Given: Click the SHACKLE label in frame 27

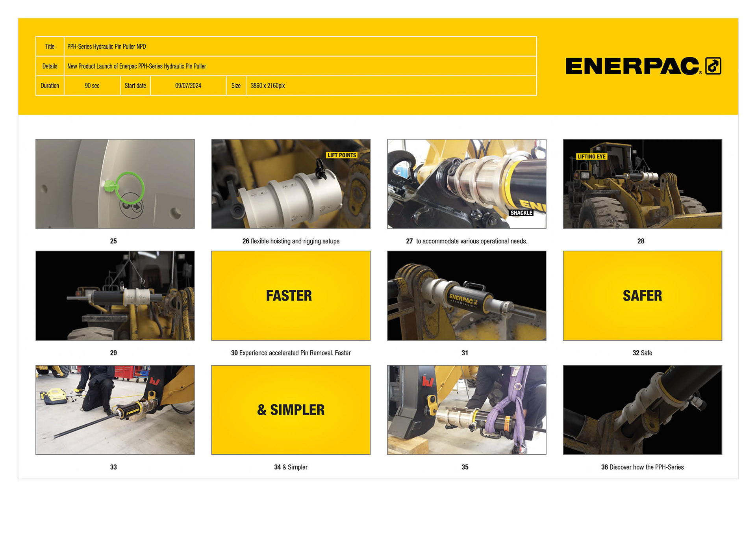Looking at the screenshot, I should click(x=521, y=213).
